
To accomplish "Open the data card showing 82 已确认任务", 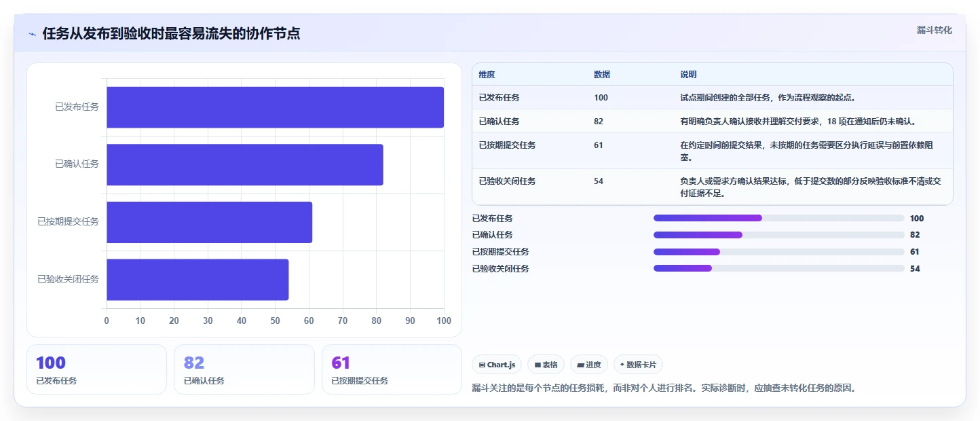I will pyautogui.click(x=244, y=369).
